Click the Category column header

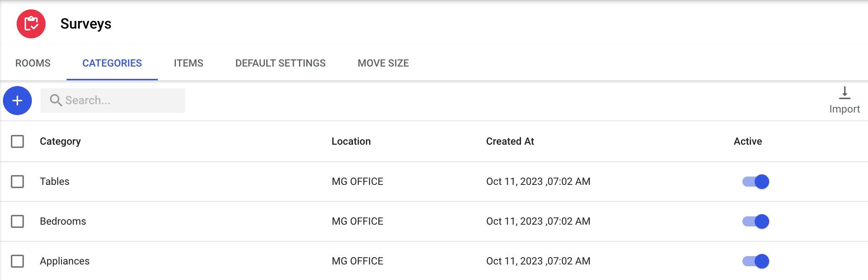[x=60, y=141]
